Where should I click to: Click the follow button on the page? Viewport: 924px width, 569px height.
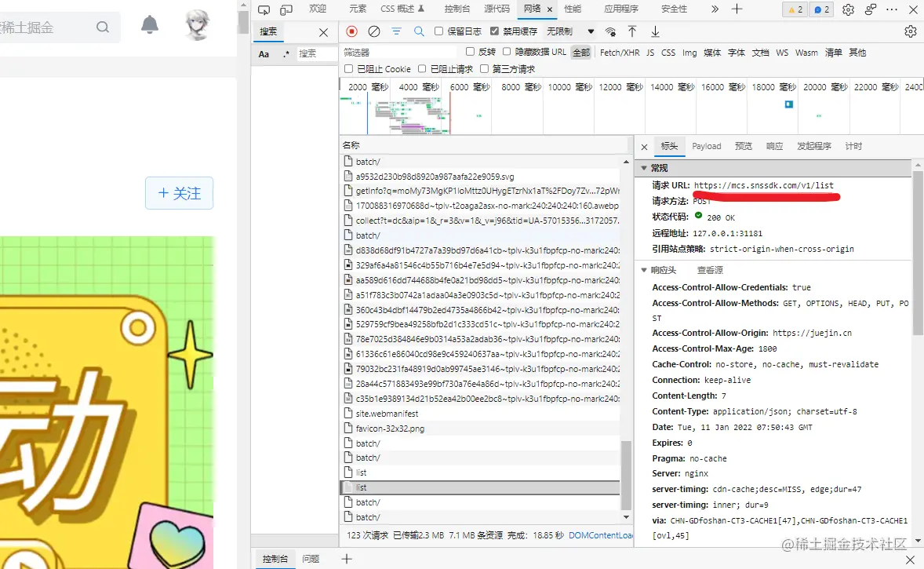[179, 193]
